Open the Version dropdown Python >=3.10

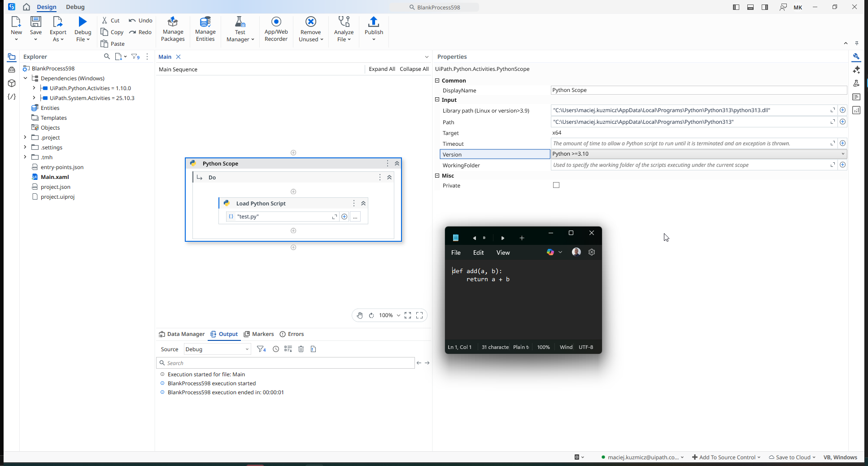(x=698, y=154)
